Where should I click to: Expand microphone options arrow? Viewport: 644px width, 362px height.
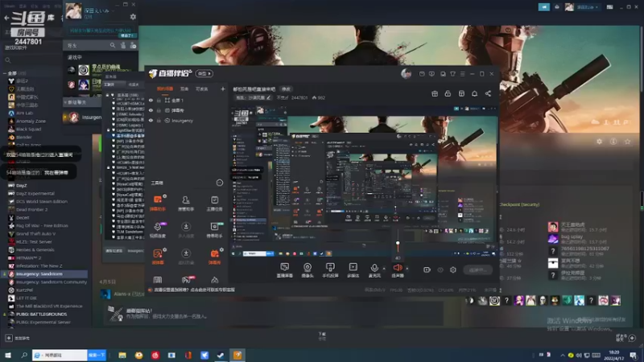point(384,269)
